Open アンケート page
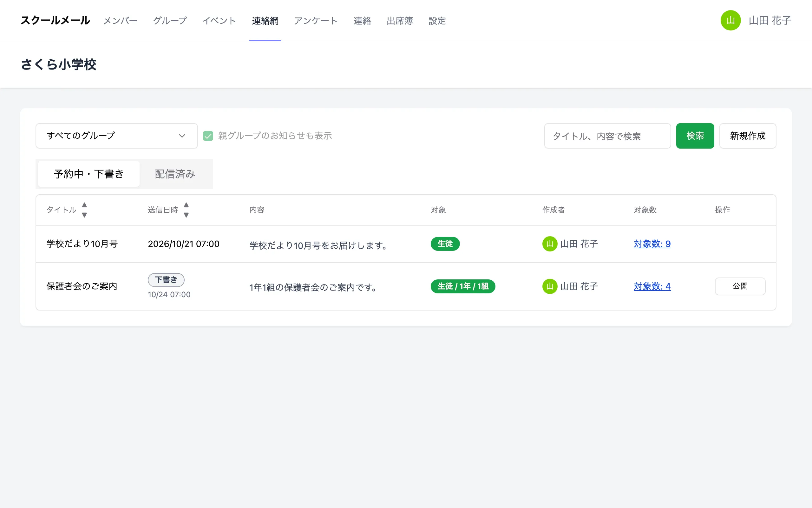 [316, 21]
